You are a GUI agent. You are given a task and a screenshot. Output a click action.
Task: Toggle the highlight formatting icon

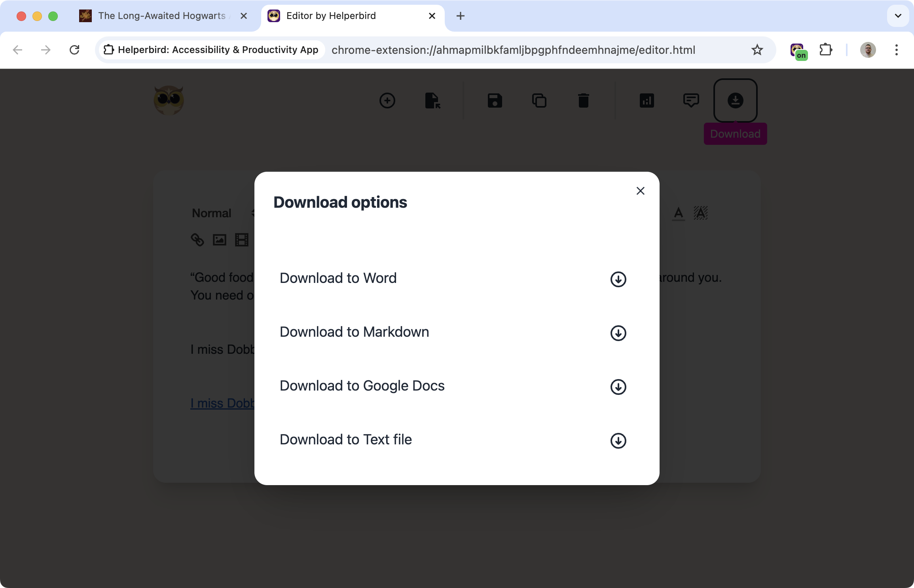[700, 213]
